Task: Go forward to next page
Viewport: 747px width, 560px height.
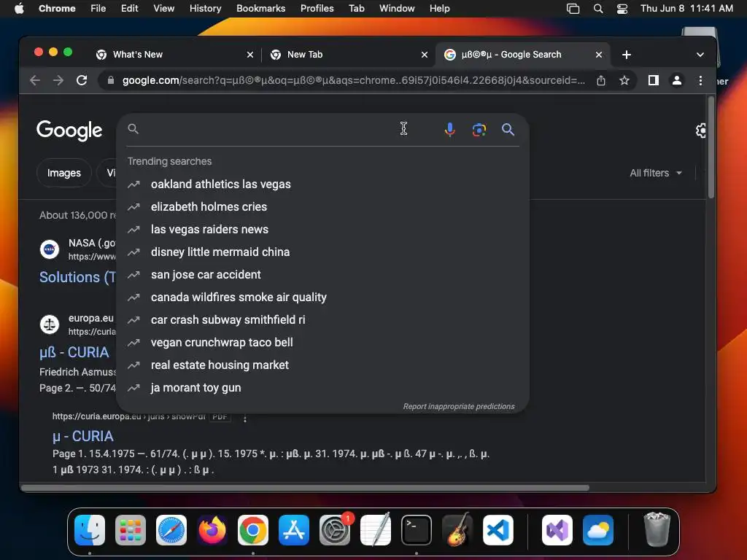Action: point(58,80)
